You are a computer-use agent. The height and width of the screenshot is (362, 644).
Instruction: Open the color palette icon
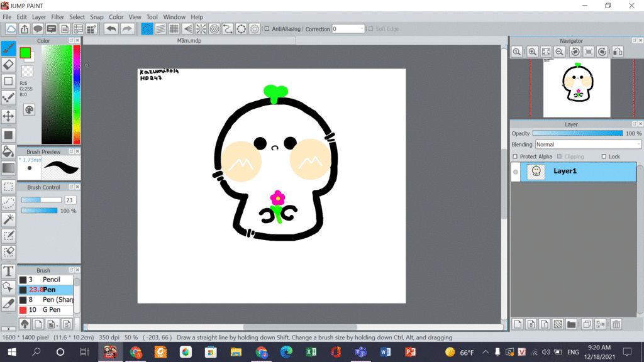(29, 109)
